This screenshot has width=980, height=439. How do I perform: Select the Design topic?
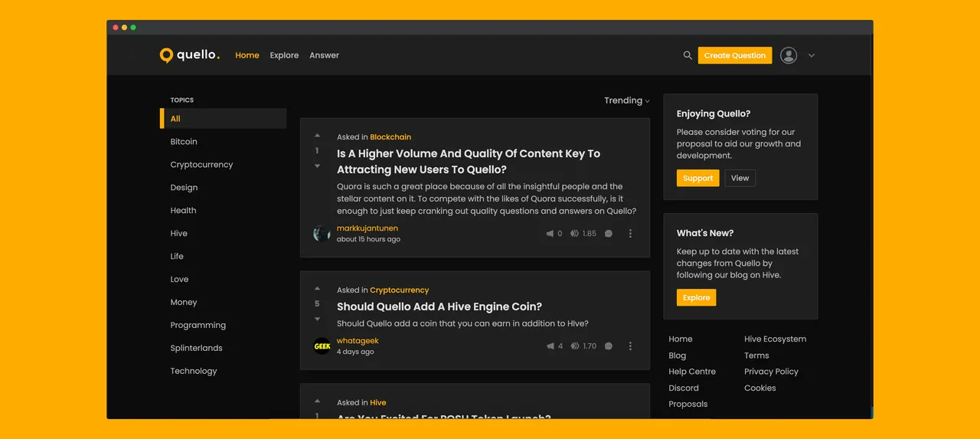pyautogui.click(x=184, y=188)
